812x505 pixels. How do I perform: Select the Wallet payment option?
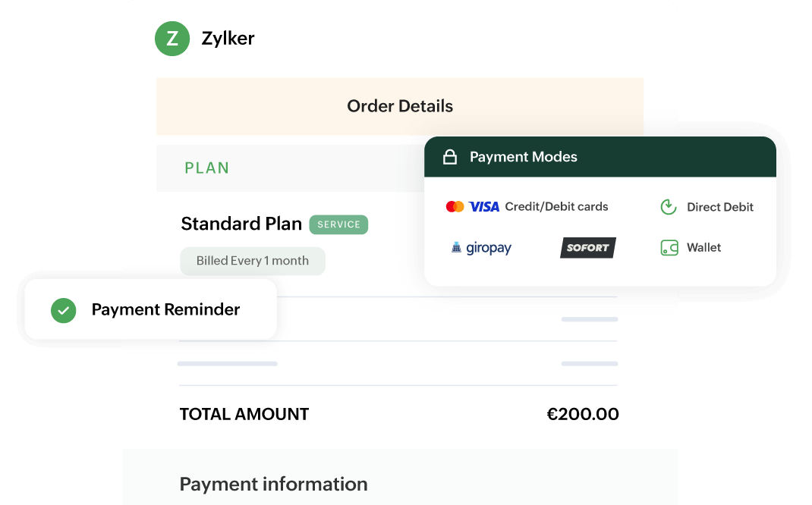click(x=703, y=247)
